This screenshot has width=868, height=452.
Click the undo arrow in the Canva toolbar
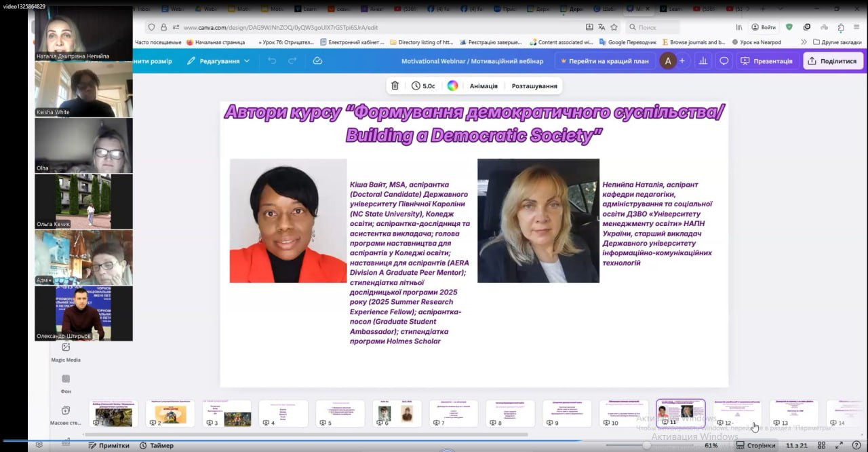pyautogui.click(x=272, y=61)
